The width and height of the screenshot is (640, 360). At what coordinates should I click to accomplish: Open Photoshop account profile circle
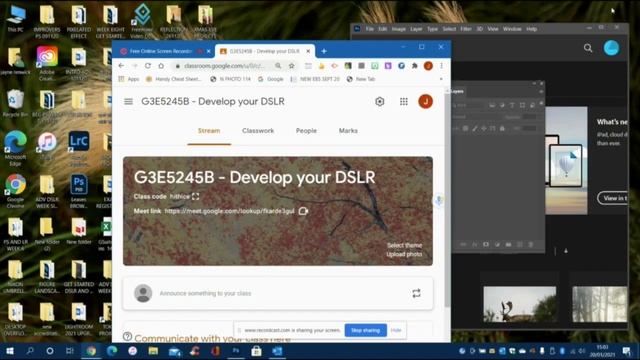click(611, 48)
